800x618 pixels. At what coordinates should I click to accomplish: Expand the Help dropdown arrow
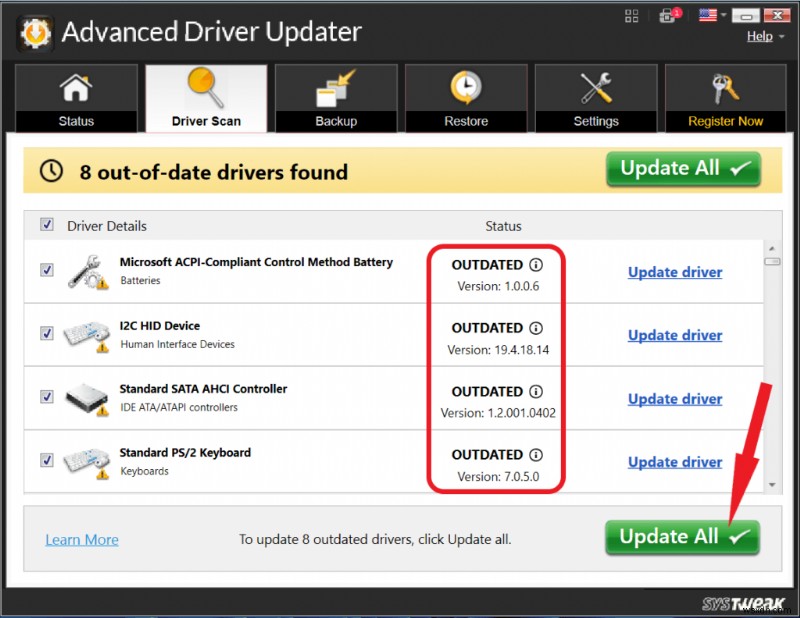(782, 37)
